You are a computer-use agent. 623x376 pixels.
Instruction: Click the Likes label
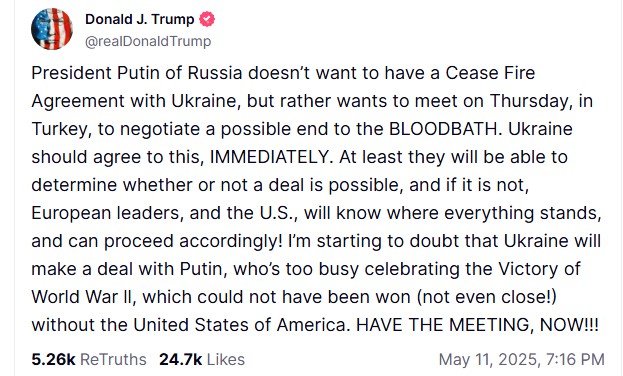coord(226,359)
